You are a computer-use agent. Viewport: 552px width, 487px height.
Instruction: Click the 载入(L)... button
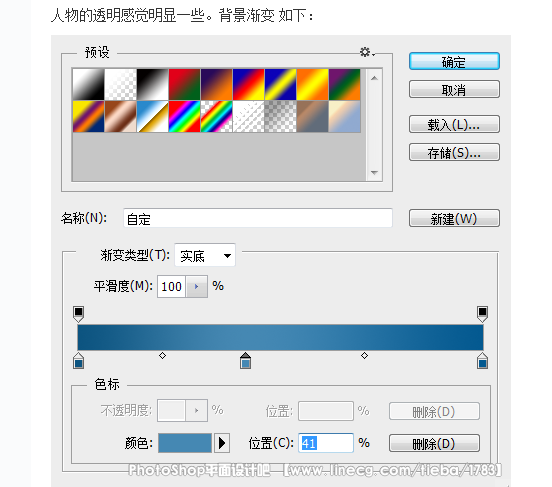[454, 124]
